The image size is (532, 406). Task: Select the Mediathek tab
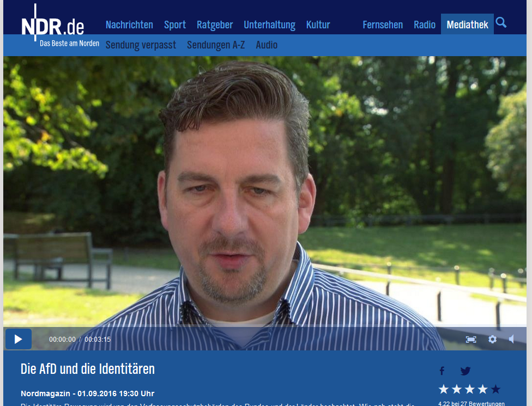point(467,25)
